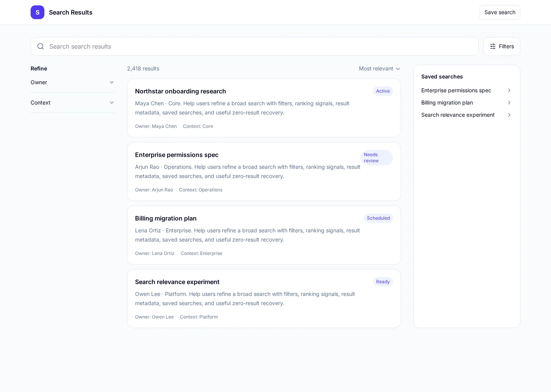This screenshot has height=392, width=551.
Task: Click the Save search button
Action: pyautogui.click(x=500, y=12)
